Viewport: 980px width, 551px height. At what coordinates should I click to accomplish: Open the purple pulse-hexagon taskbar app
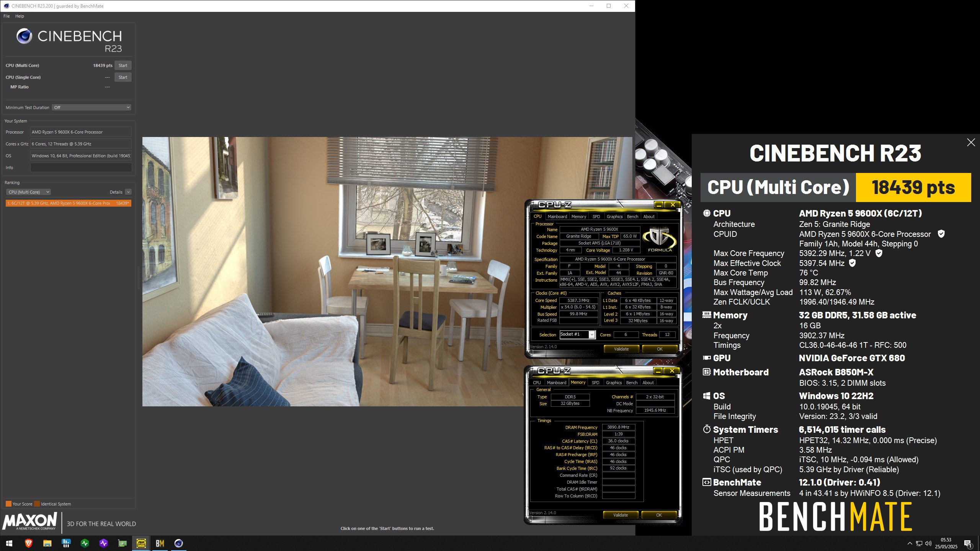(x=103, y=543)
